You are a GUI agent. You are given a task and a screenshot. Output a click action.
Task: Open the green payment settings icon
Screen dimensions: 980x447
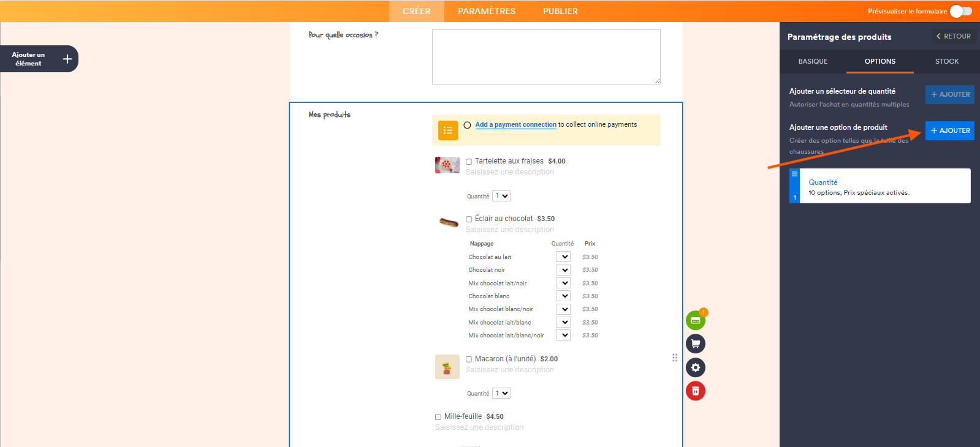point(696,320)
